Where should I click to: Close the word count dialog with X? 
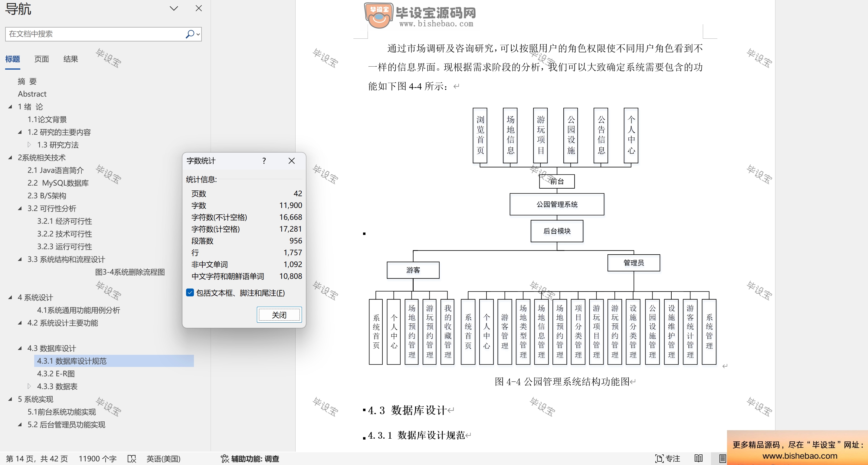[x=291, y=161]
